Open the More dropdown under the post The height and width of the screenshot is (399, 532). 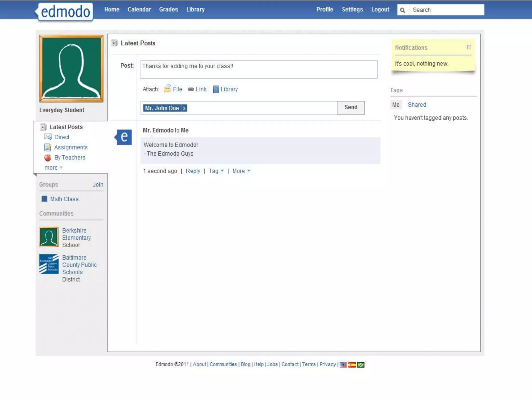241,171
